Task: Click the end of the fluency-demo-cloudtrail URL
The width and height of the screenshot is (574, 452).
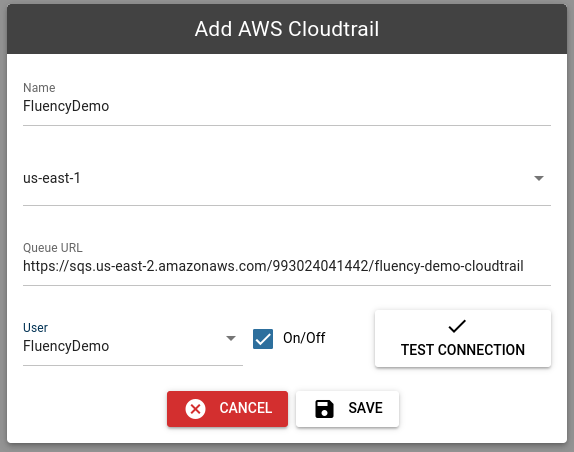Action: tap(523, 266)
